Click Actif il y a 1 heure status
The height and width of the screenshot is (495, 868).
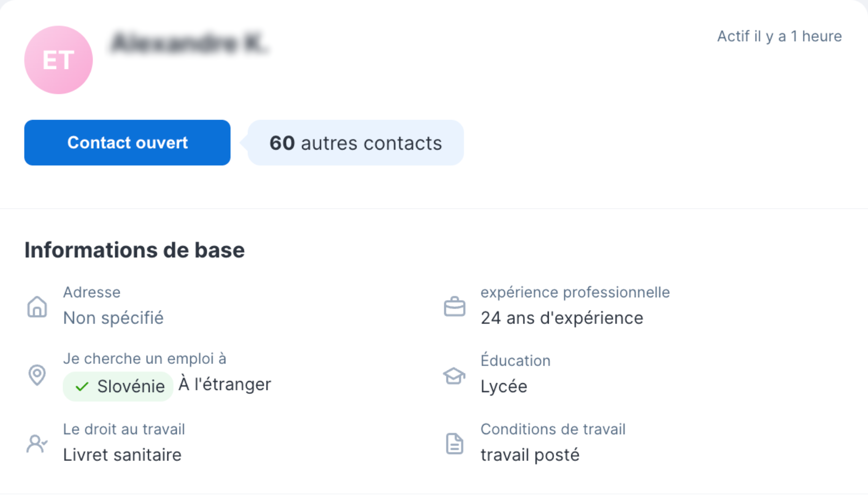pyautogui.click(x=780, y=36)
